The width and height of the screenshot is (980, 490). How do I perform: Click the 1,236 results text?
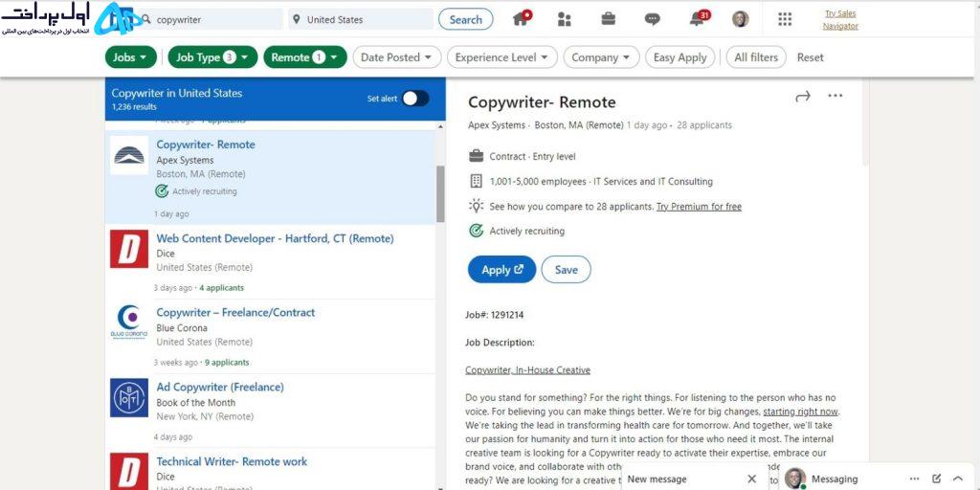coord(134,107)
